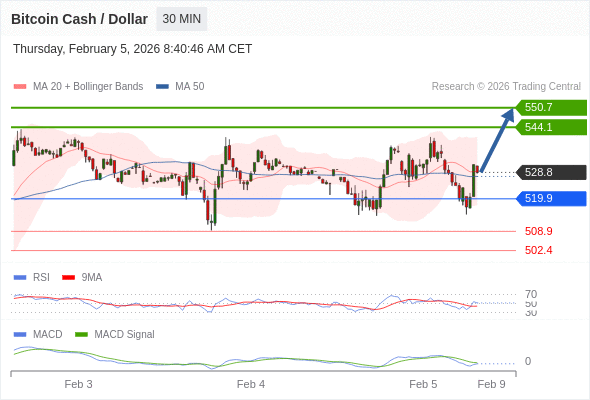
Task: Click the 519.9 pivot price tag
Action: click(x=551, y=198)
